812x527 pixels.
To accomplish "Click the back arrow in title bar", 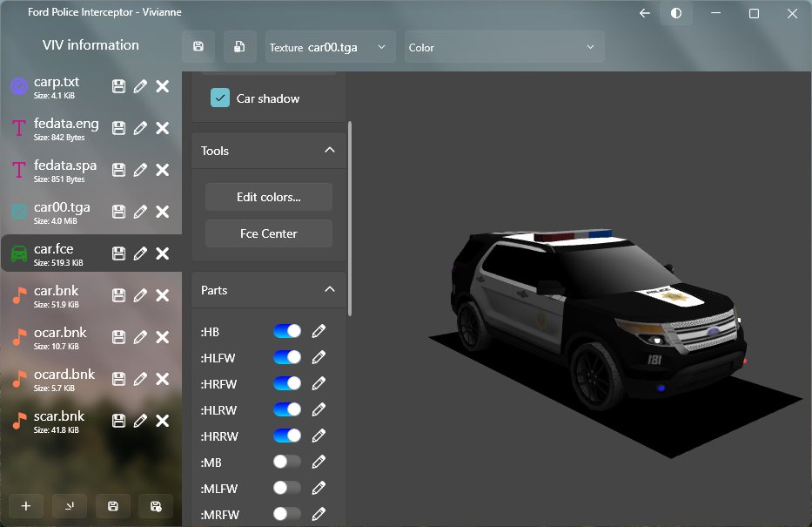I will coord(645,13).
